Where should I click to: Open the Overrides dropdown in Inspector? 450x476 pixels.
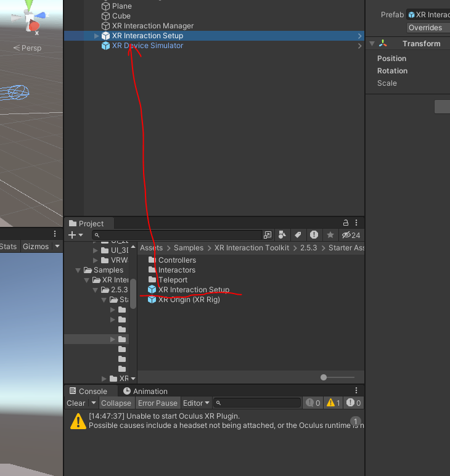point(428,28)
